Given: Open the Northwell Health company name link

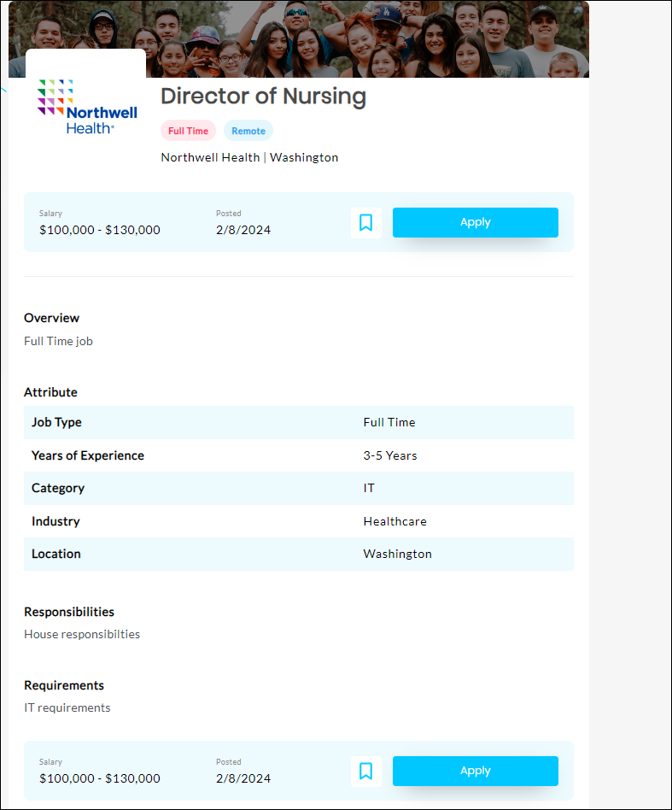Looking at the screenshot, I should (210, 157).
